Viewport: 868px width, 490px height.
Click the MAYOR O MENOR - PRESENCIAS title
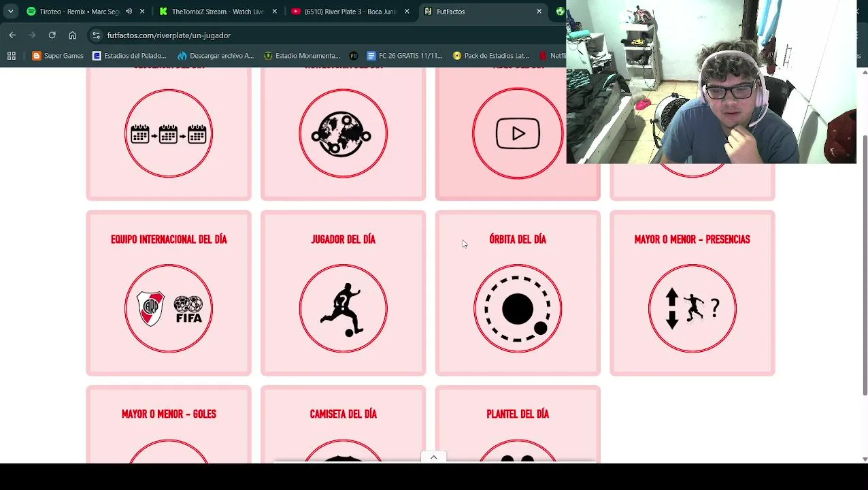pyautogui.click(x=692, y=240)
